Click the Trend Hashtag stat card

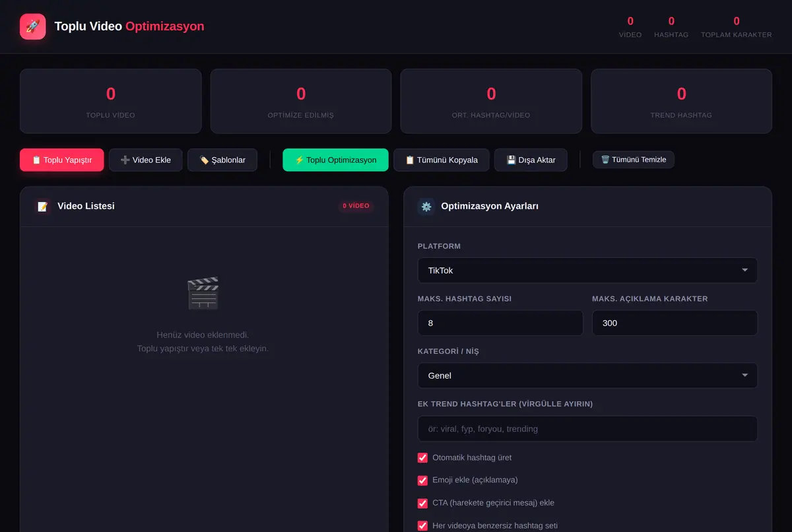click(681, 101)
